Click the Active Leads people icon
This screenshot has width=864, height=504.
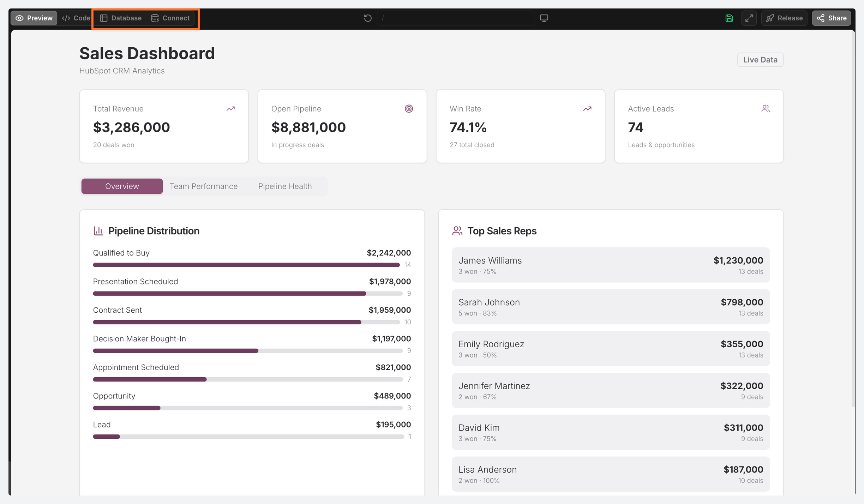click(x=765, y=109)
